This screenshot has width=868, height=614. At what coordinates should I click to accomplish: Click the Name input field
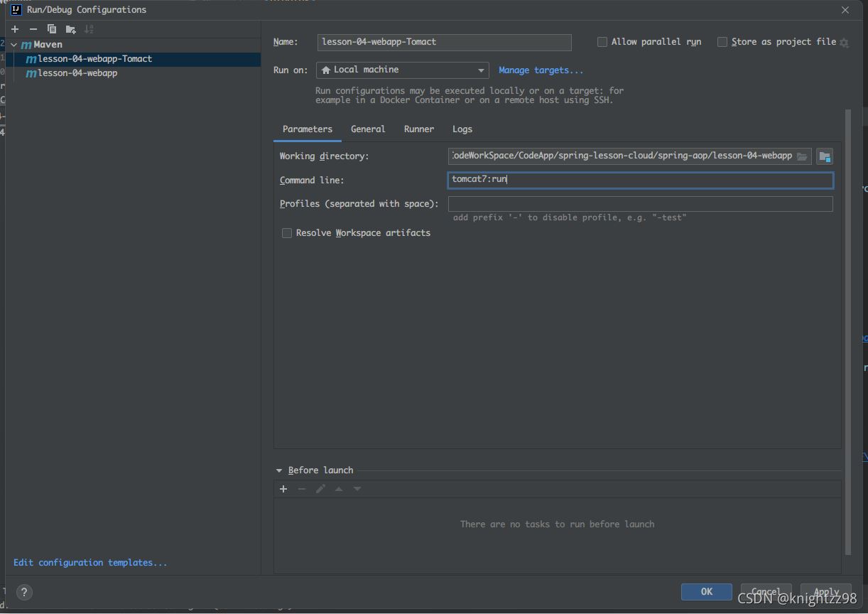pyautogui.click(x=444, y=42)
